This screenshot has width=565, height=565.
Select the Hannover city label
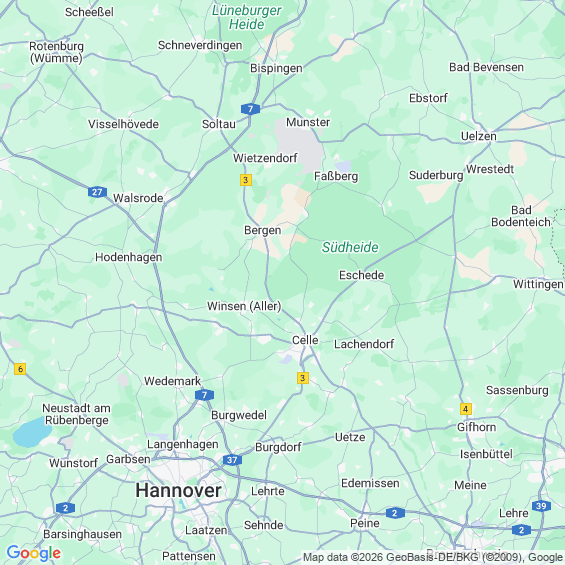178,490
